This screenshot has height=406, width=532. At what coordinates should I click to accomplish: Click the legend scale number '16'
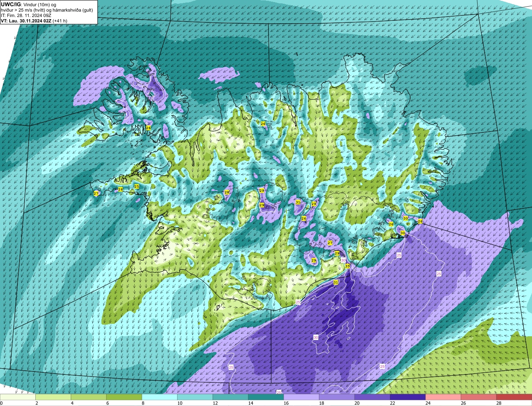(286, 403)
